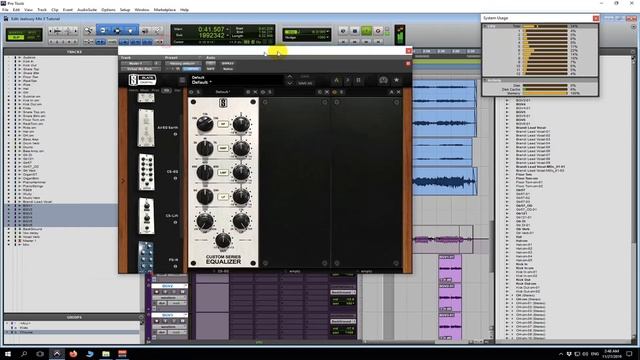The height and width of the screenshot is (360, 640).
Task: Toggle the blue Compare button
Action: 191,69
